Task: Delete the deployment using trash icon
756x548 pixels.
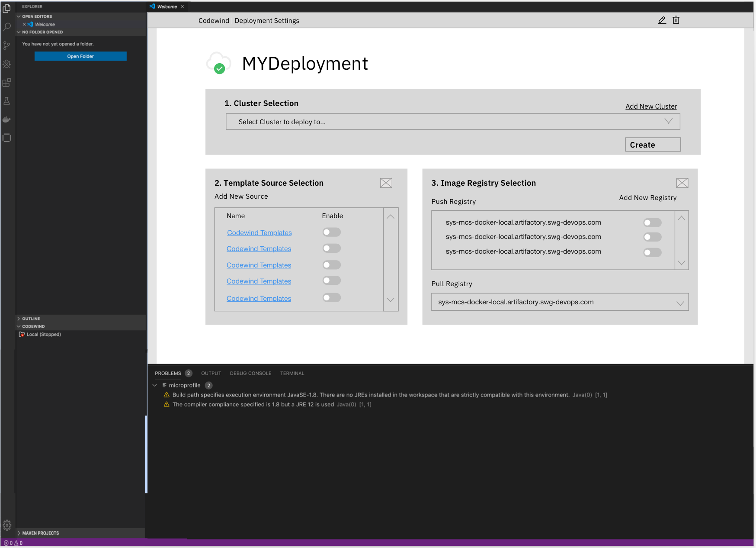Action: coord(676,20)
